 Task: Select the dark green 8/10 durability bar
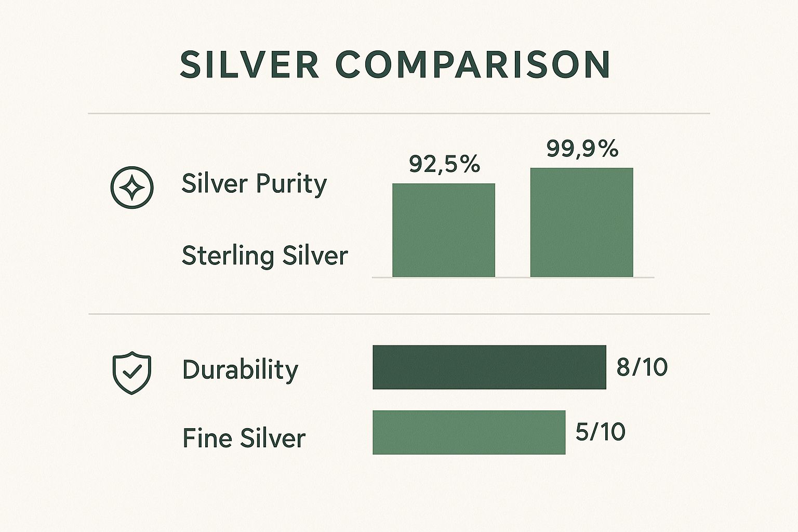coord(489,367)
